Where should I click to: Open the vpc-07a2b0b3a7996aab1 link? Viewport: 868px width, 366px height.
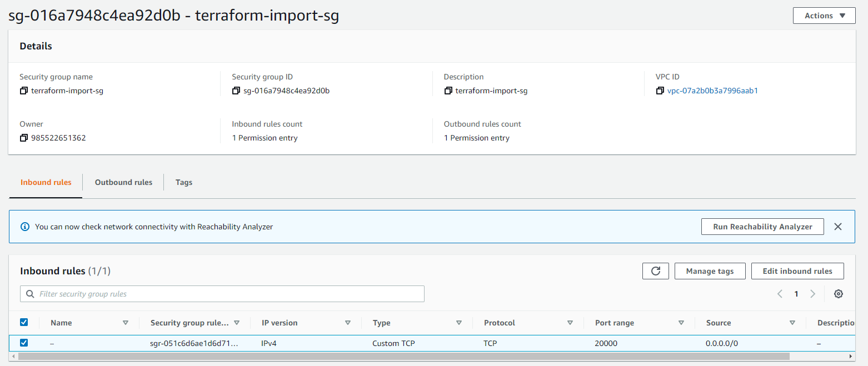[x=712, y=91]
